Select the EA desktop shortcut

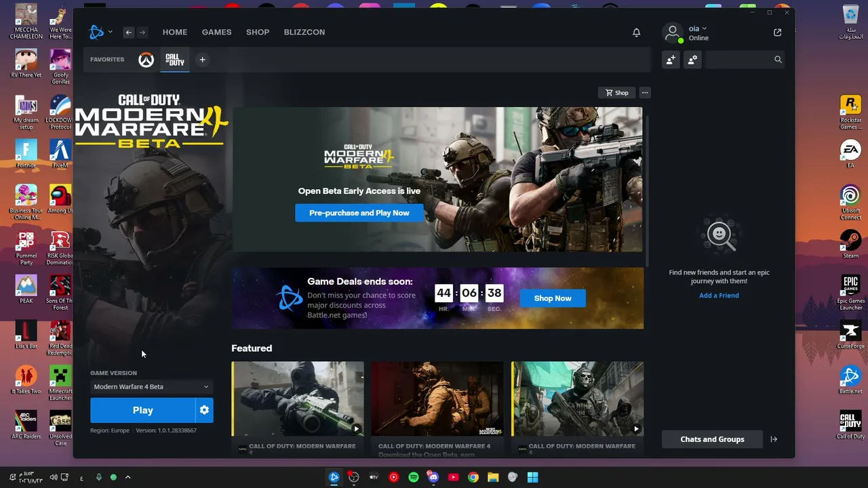pos(850,153)
